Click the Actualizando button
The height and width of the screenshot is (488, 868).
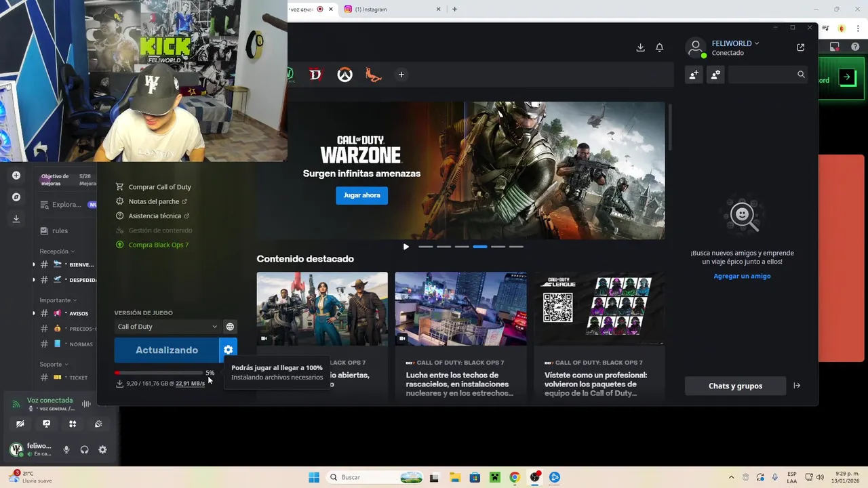pos(167,350)
